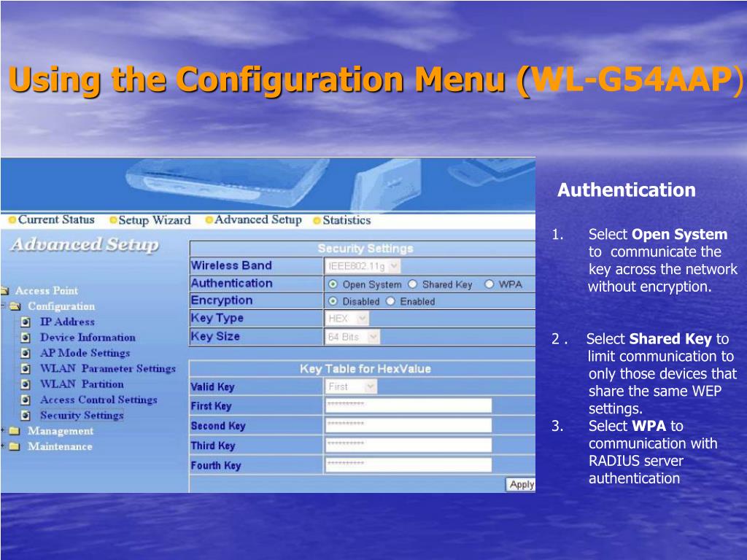This screenshot has height=560, width=747.
Task: Click the page icon beside WLAN Parameter Settings
Action: point(26,369)
